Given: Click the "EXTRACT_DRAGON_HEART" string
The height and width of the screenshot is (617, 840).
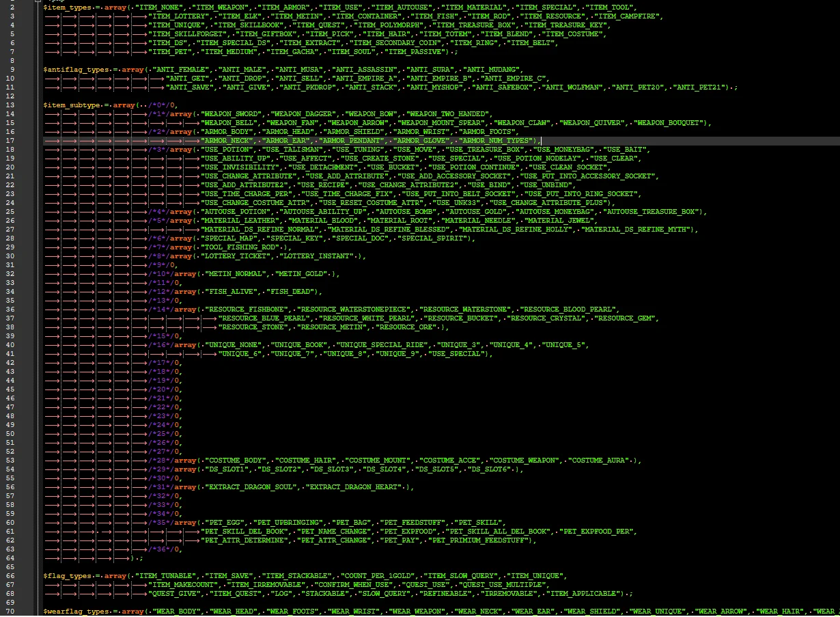Looking at the screenshot, I should click(354, 486).
